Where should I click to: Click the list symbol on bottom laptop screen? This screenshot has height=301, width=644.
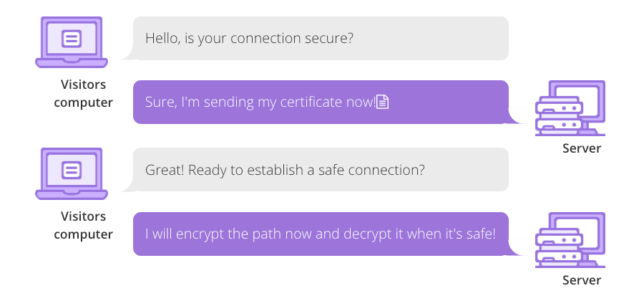click(72, 170)
